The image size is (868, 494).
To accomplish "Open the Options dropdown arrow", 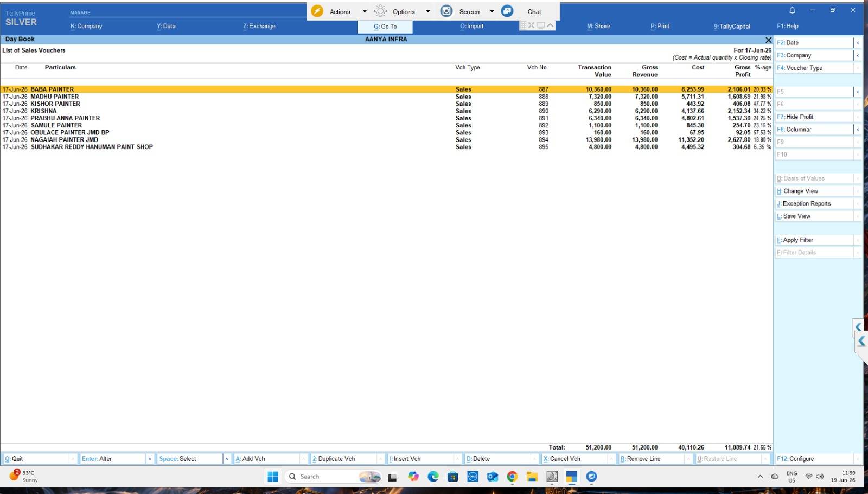I will (427, 11).
